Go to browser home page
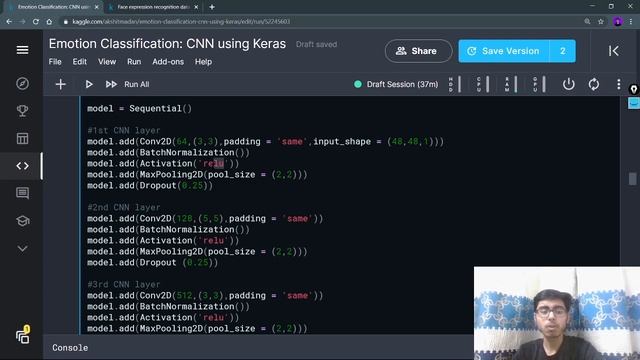This screenshot has width=640, height=360. [x=49, y=21]
